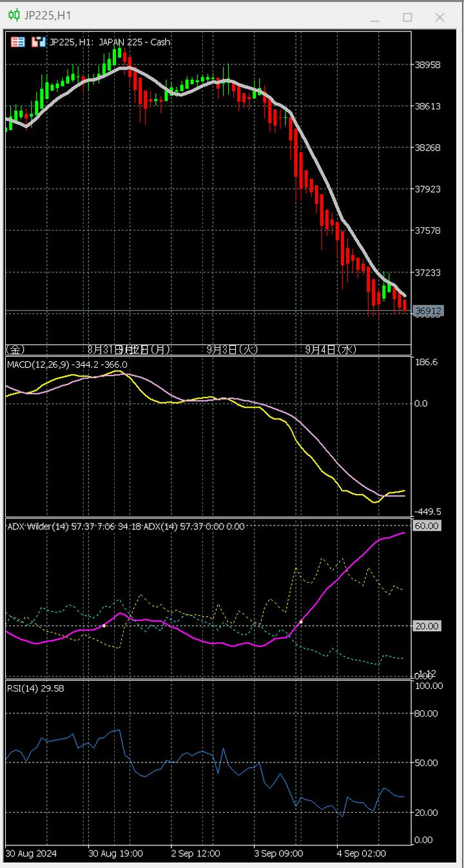The height and width of the screenshot is (868, 464).
Task: Click the ADX 60.00 level label
Action: pos(427,526)
